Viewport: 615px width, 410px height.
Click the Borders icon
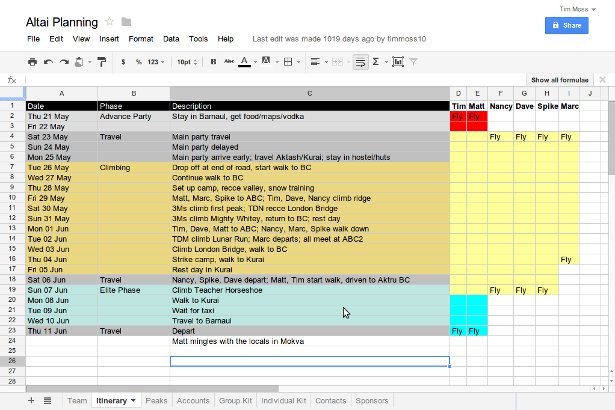pyautogui.click(x=288, y=62)
